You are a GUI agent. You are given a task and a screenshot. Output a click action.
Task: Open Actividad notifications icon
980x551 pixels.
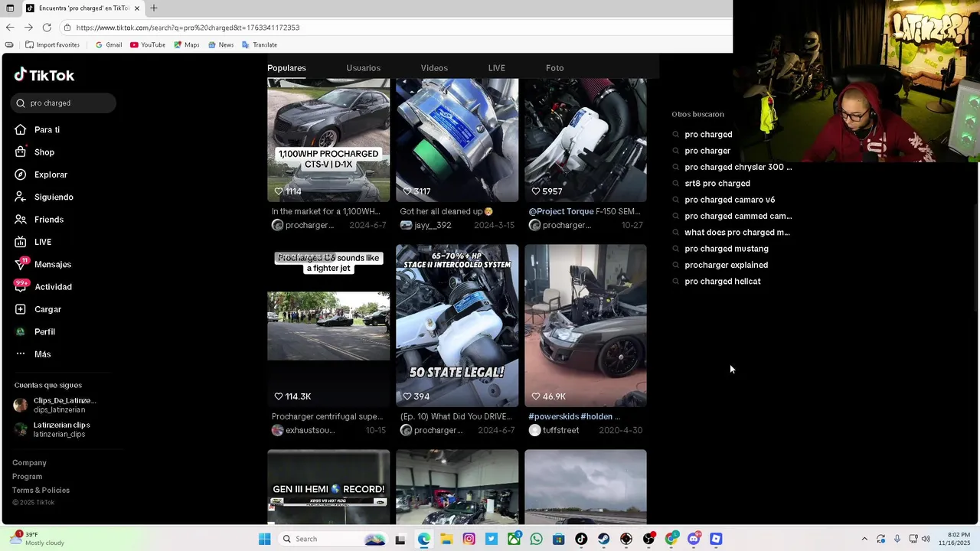(x=21, y=287)
